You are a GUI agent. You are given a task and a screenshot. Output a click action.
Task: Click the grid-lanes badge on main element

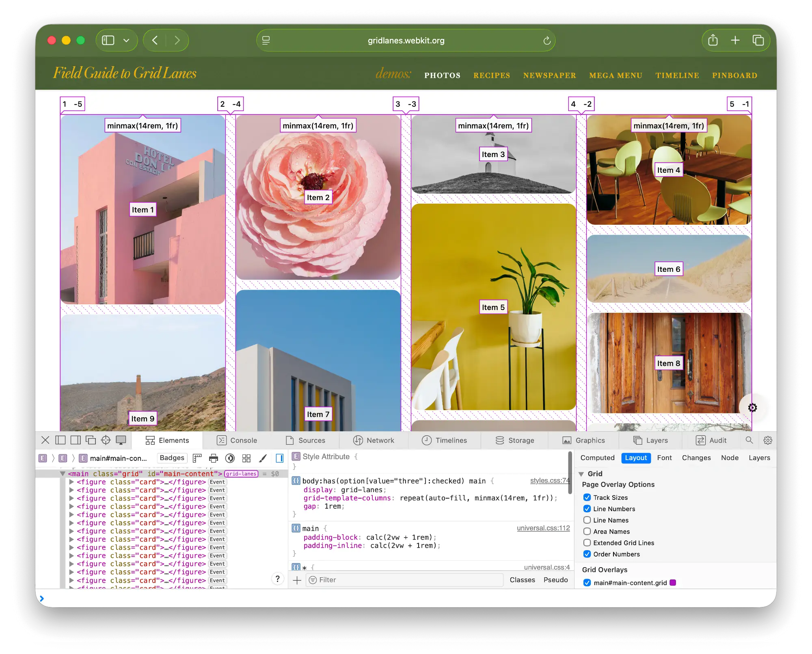pos(241,474)
